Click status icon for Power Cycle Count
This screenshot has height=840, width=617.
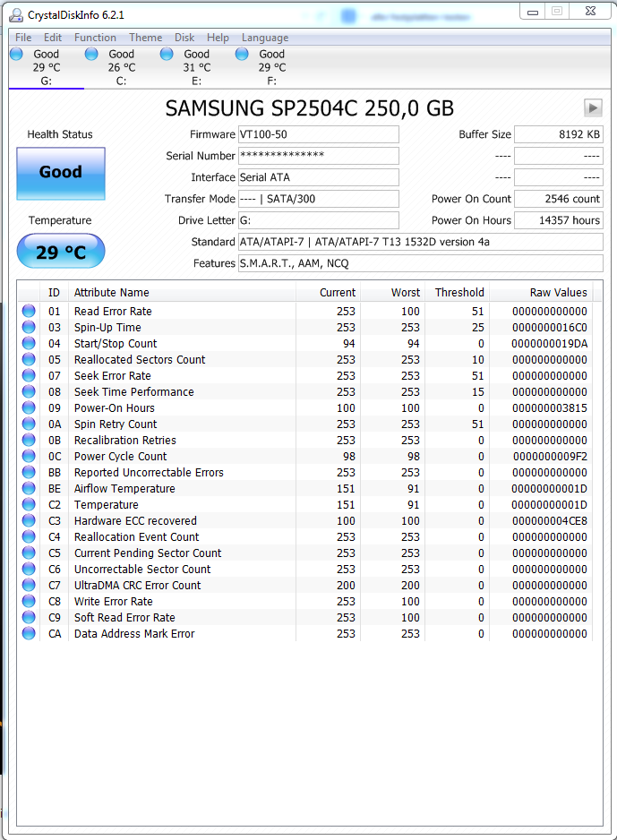[29, 457]
